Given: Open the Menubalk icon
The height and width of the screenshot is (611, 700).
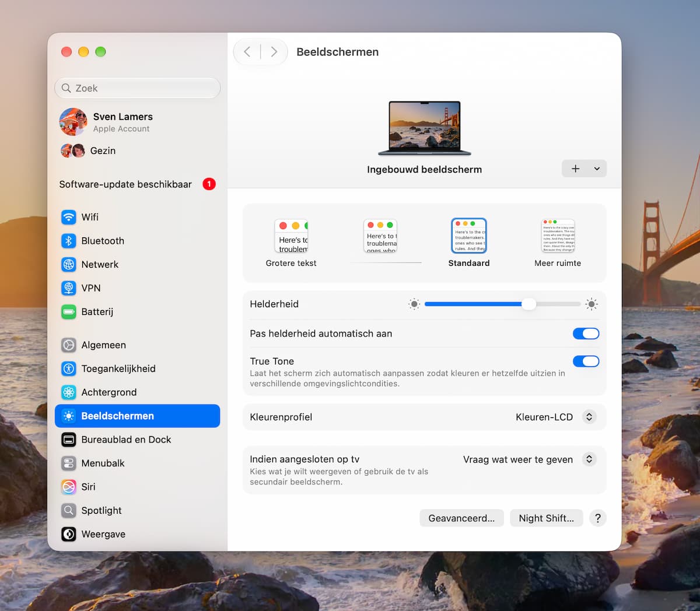Looking at the screenshot, I should coord(69,463).
